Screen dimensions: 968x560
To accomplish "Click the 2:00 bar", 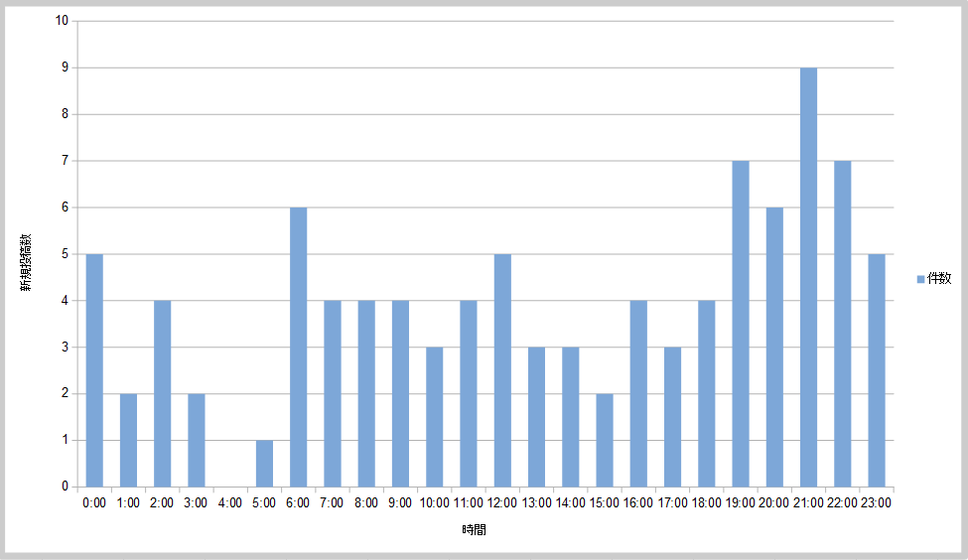I will tap(162, 394).
